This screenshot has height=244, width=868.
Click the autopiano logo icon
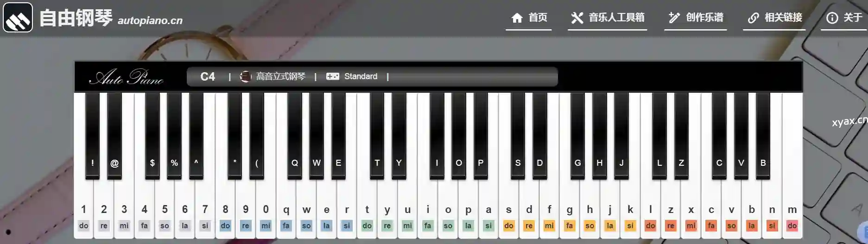18,18
